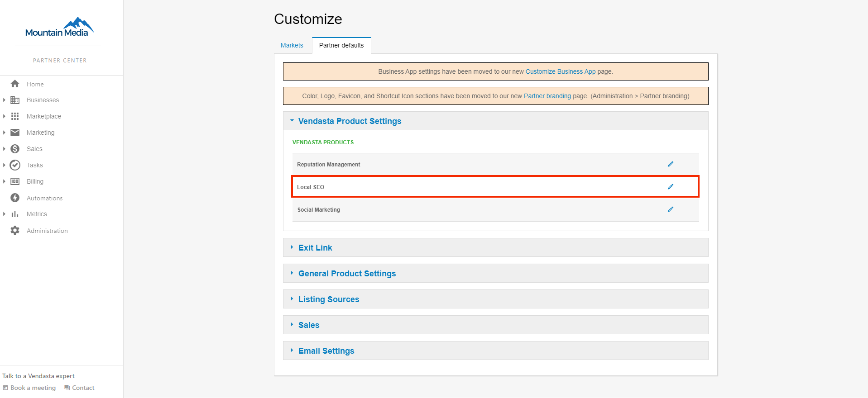The height and width of the screenshot is (398, 868).
Task: Edit Reputation Management with pencil icon
Action: click(671, 164)
